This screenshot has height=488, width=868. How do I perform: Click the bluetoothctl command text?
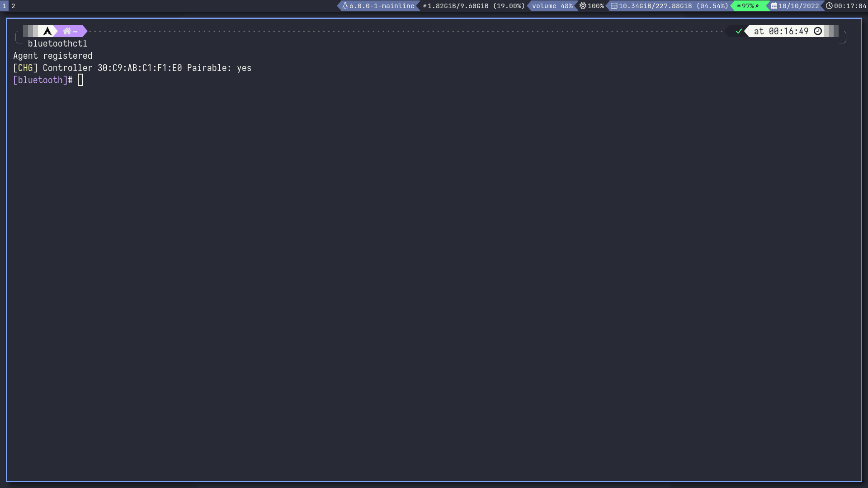click(57, 43)
